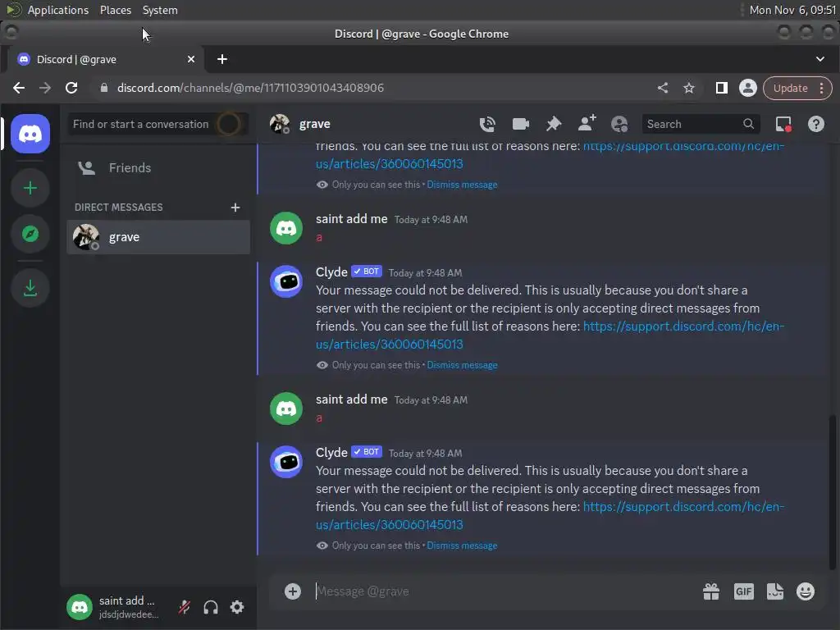Create a new DM via plus beside Direct Messages
The image size is (840, 630).
[x=235, y=208]
